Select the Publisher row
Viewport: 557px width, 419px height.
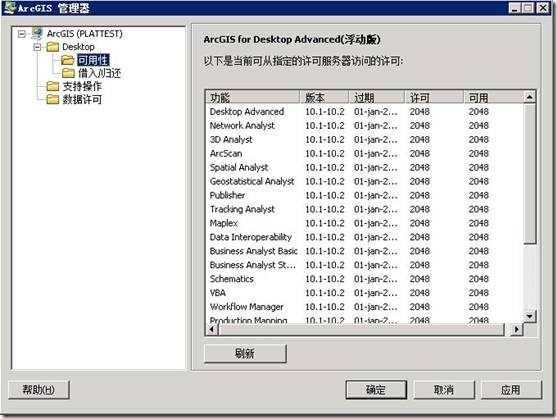click(364, 195)
